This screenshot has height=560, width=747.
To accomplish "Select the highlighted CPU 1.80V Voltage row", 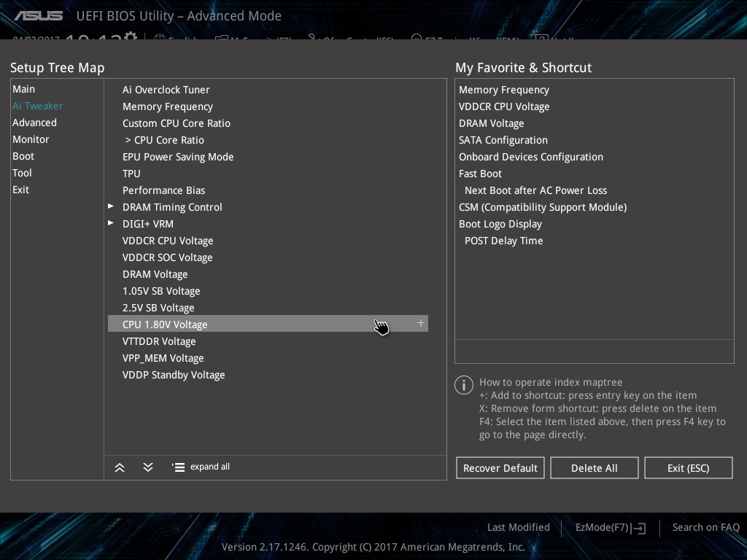I will (x=268, y=324).
